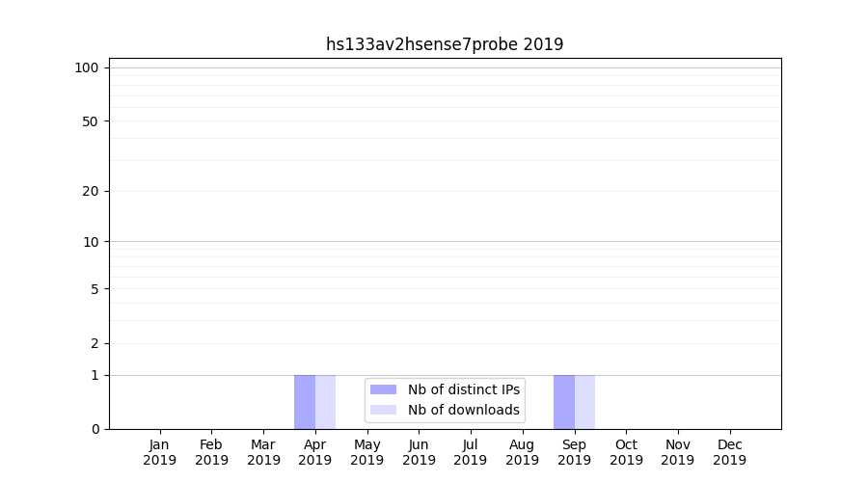
Task: Select the Jun 2019 x-axis label
Action: tap(419, 452)
